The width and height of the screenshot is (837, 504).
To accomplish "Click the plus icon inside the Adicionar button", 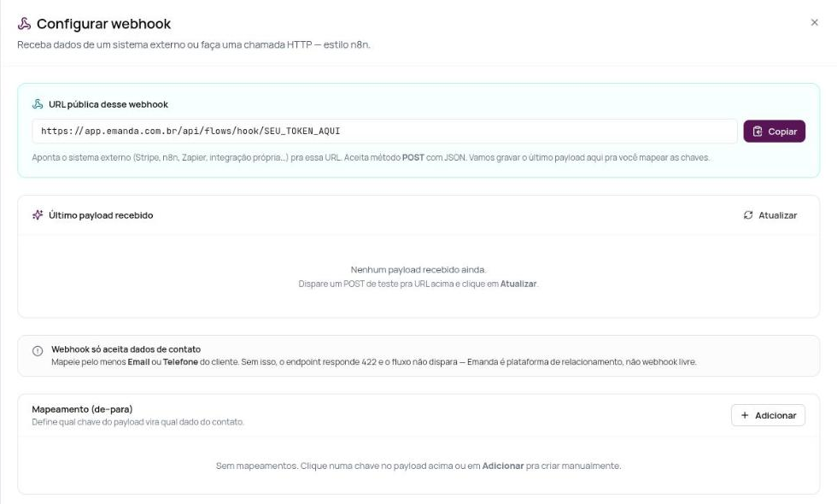I will point(745,415).
